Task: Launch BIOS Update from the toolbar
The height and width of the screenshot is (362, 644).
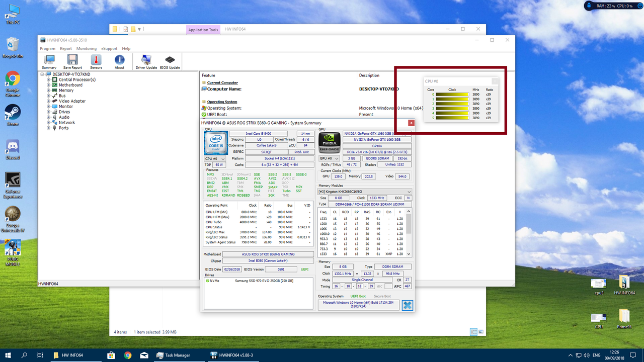Action: pos(170,62)
